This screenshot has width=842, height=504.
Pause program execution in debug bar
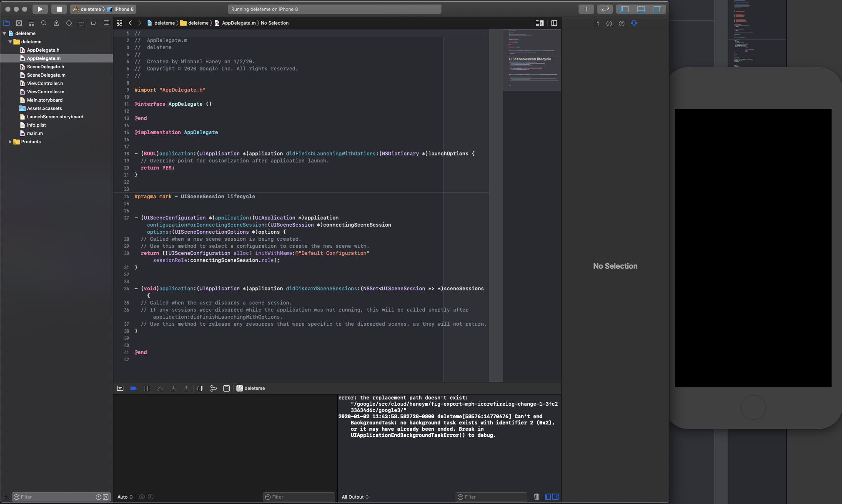coord(147,388)
